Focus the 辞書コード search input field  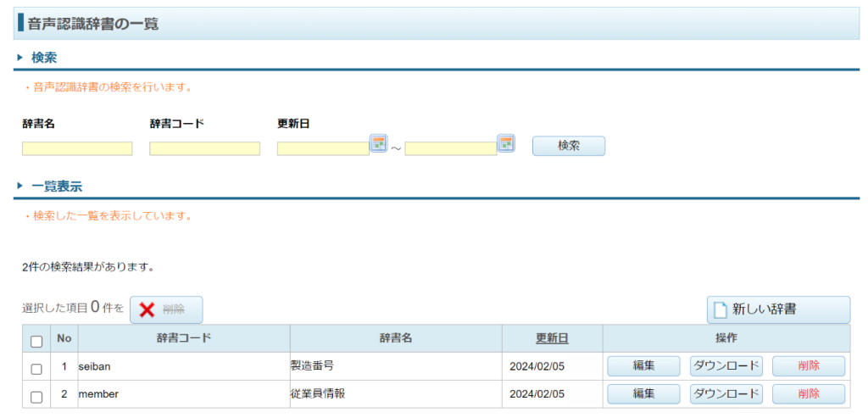(x=204, y=149)
